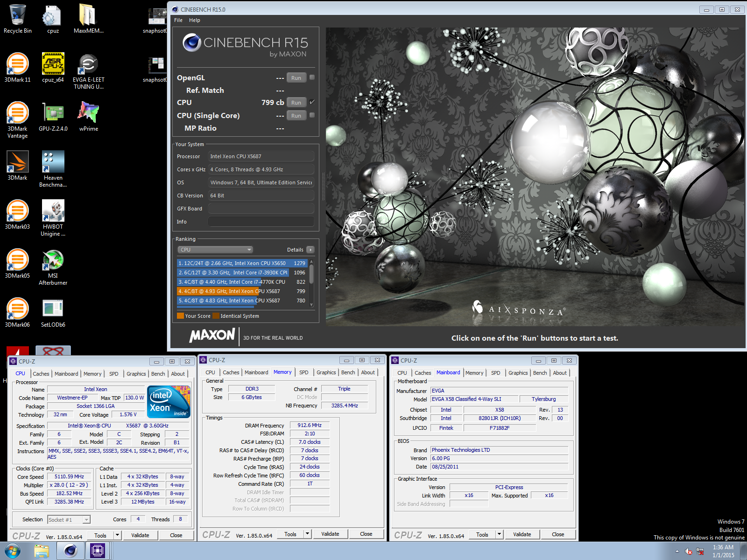This screenshot has width=747, height=560.
Task: Open About tab in Memory CPU-Z window
Action: tap(368, 372)
